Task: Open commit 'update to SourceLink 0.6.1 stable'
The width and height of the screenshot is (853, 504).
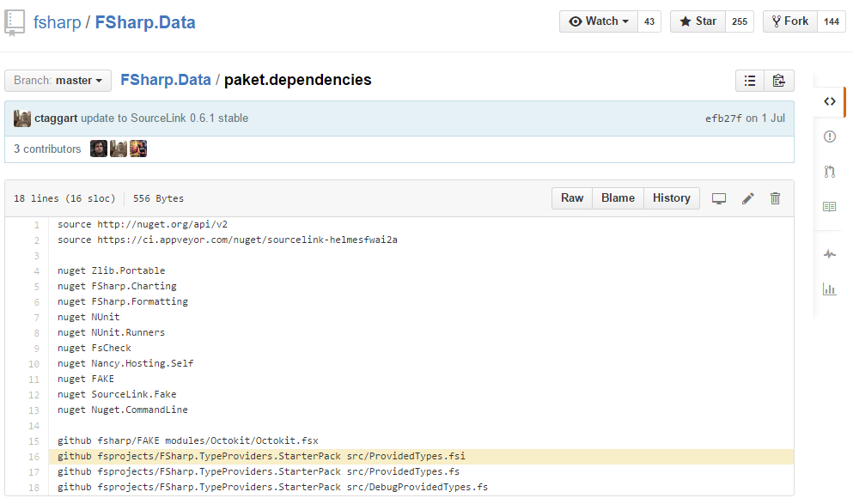Action: tap(164, 118)
